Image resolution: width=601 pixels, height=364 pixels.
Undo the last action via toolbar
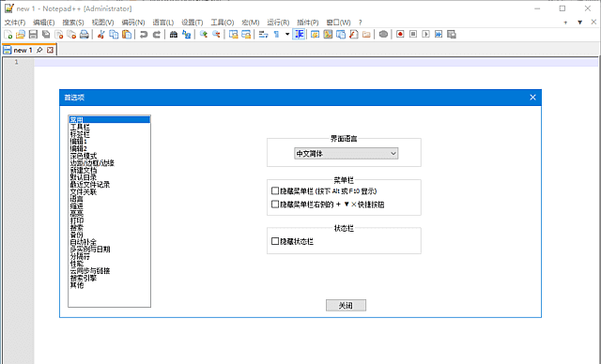click(x=144, y=35)
